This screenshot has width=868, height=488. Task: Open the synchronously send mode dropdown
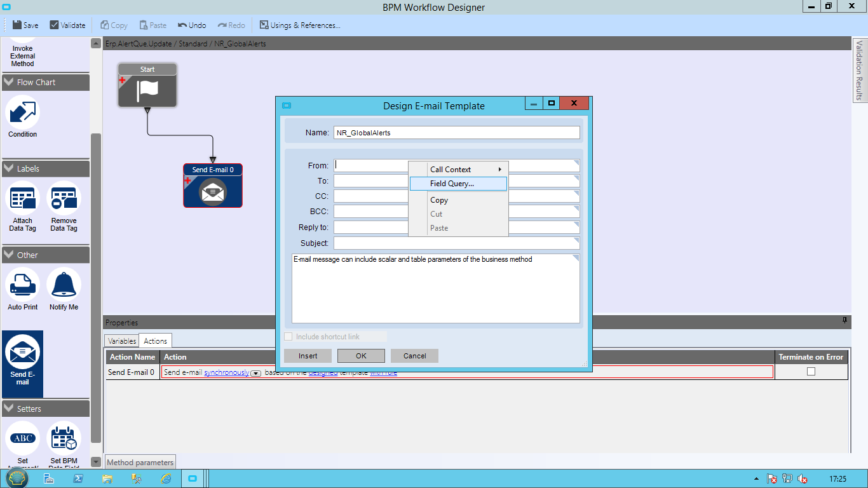tap(255, 373)
